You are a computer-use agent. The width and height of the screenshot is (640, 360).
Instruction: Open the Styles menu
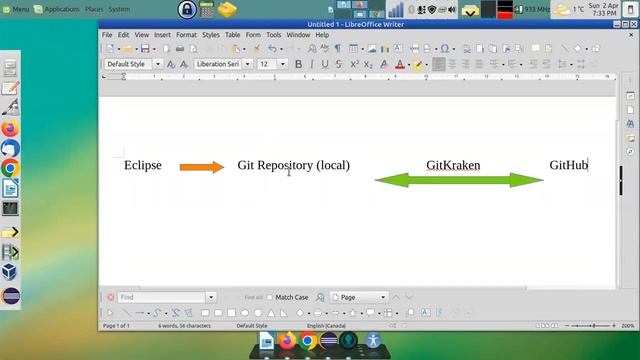(x=211, y=35)
